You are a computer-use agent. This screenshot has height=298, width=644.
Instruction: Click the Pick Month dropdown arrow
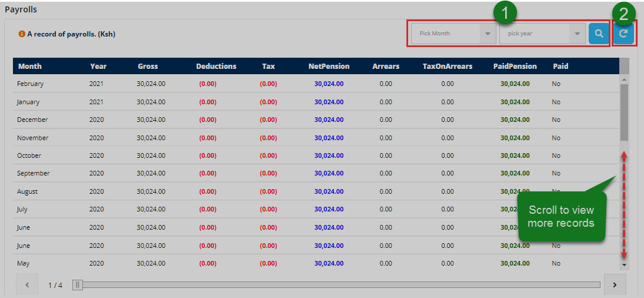[x=488, y=34]
